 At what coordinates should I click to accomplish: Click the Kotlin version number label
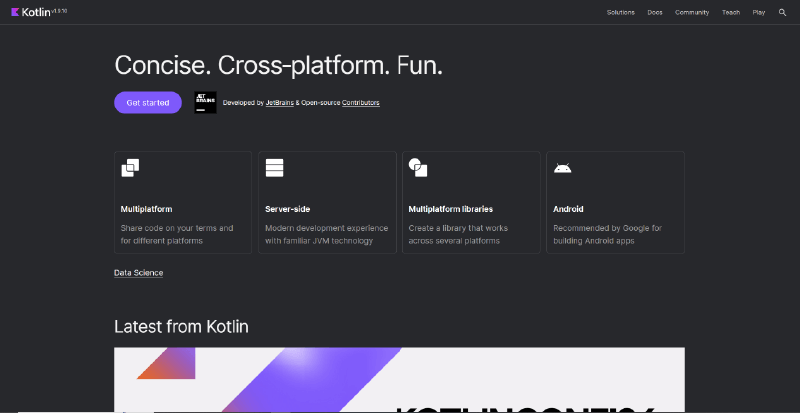(x=59, y=10)
